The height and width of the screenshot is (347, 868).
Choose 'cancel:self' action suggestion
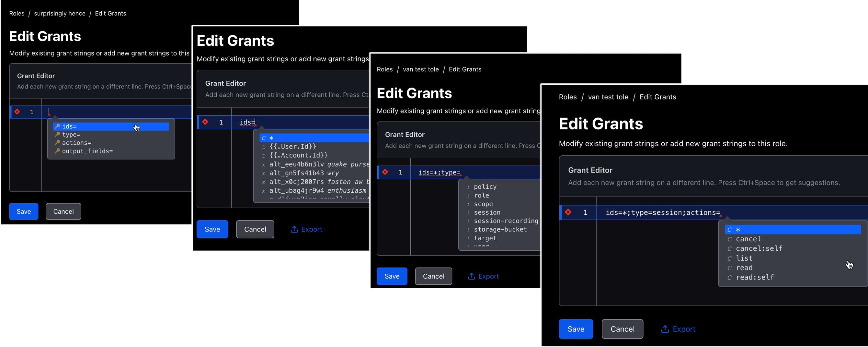[793, 248]
